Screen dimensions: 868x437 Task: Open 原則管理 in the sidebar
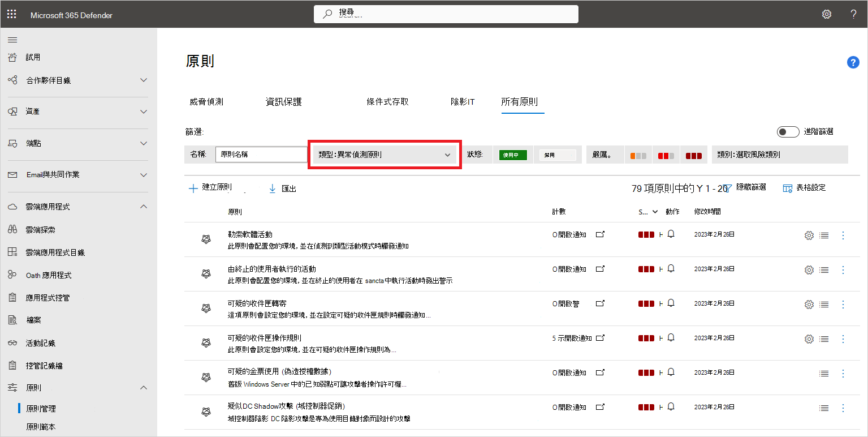[41, 409]
